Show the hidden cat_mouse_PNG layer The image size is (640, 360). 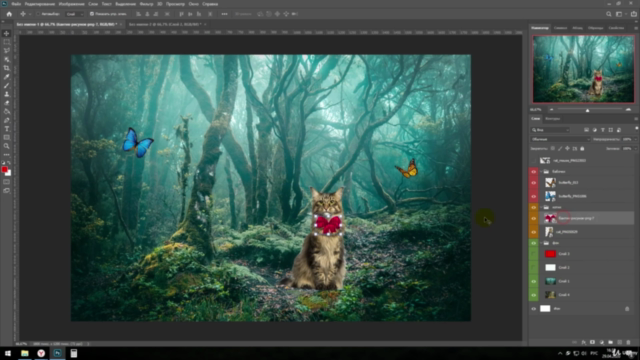click(x=533, y=160)
